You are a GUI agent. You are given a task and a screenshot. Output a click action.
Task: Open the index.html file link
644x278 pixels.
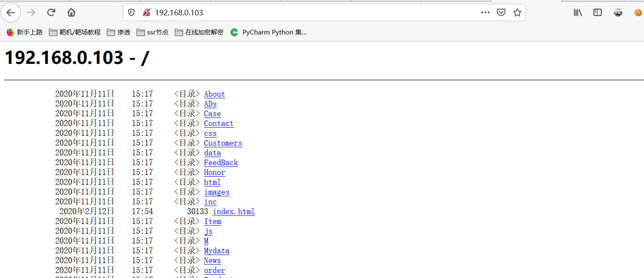[x=233, y=212]
